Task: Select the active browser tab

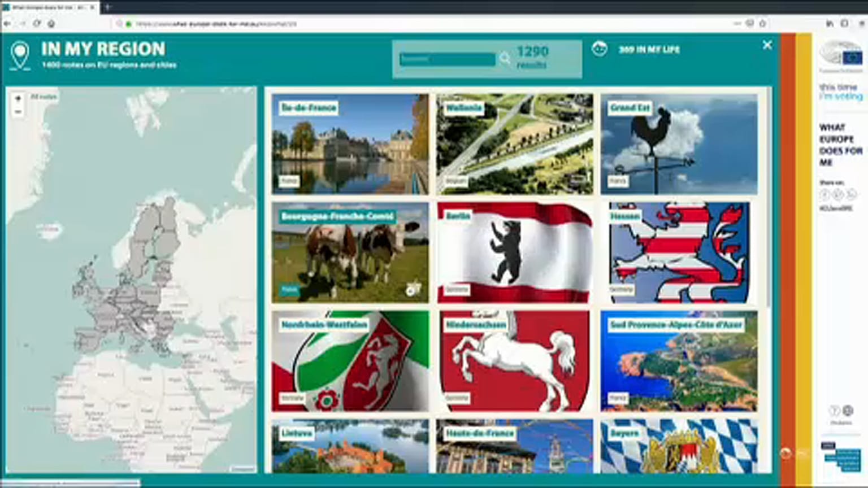Action: tap(49, 7)
